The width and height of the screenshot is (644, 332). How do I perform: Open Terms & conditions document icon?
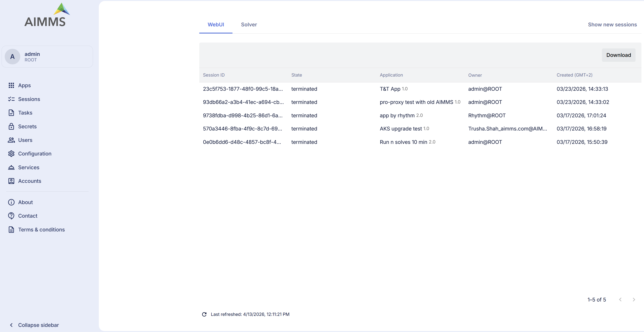point(12,229)
